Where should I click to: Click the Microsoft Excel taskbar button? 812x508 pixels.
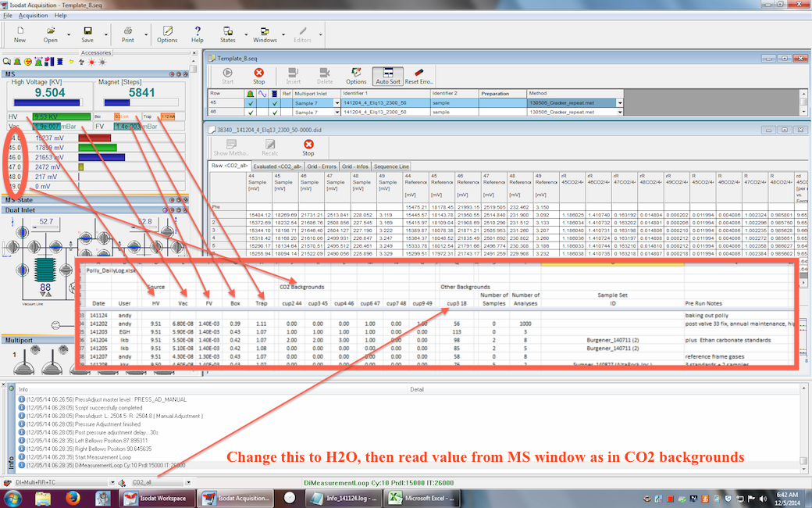[x=422, y=499]
